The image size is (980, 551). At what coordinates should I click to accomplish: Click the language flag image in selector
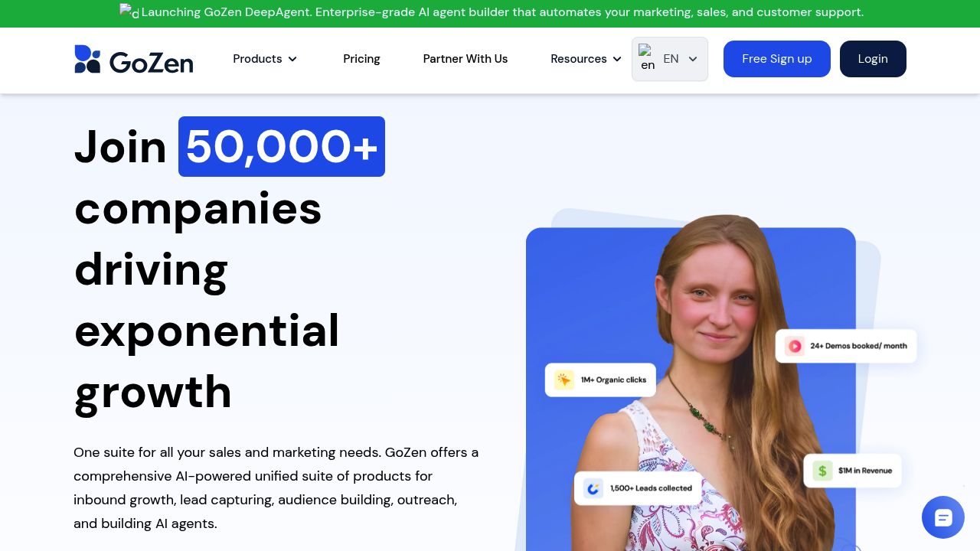click(647, 58)
